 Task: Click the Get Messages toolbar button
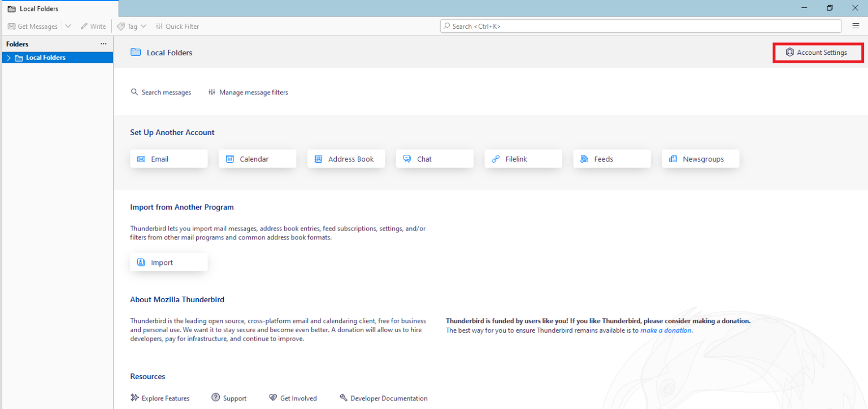pos(33,27)
